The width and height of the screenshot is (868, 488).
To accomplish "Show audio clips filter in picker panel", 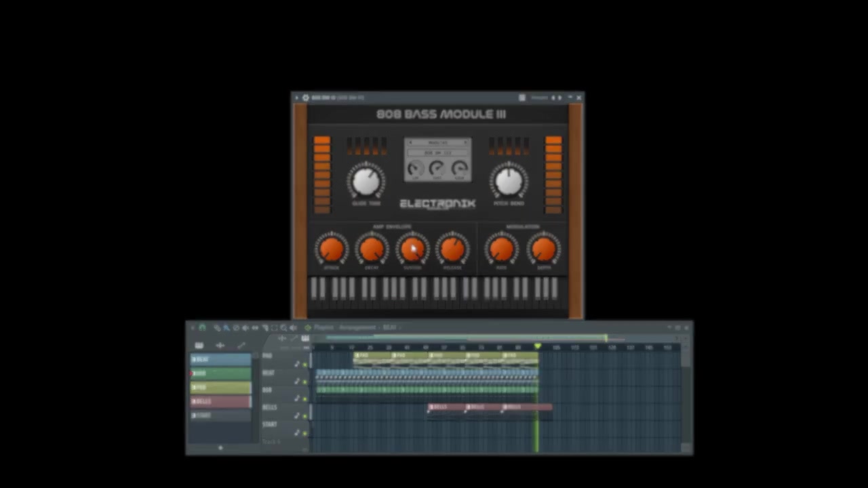I will [220, 346].
